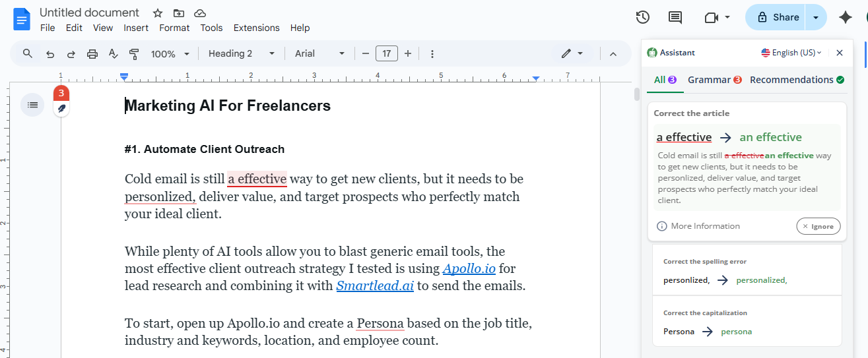This screenshot has height=358, width=868.
Task: Change assistant language English (US) dropdown
Action: tap(791, 53)
